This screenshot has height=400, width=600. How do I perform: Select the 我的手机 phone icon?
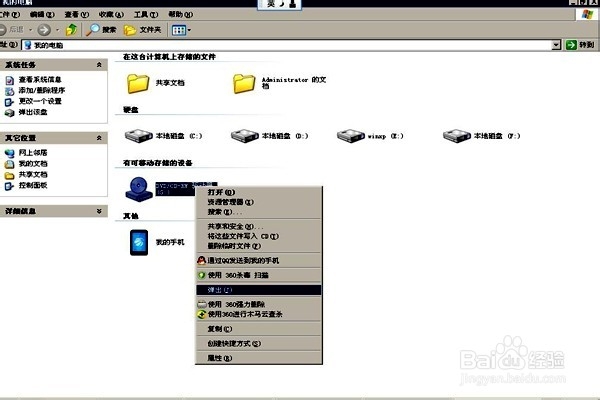tap(139, 242)
